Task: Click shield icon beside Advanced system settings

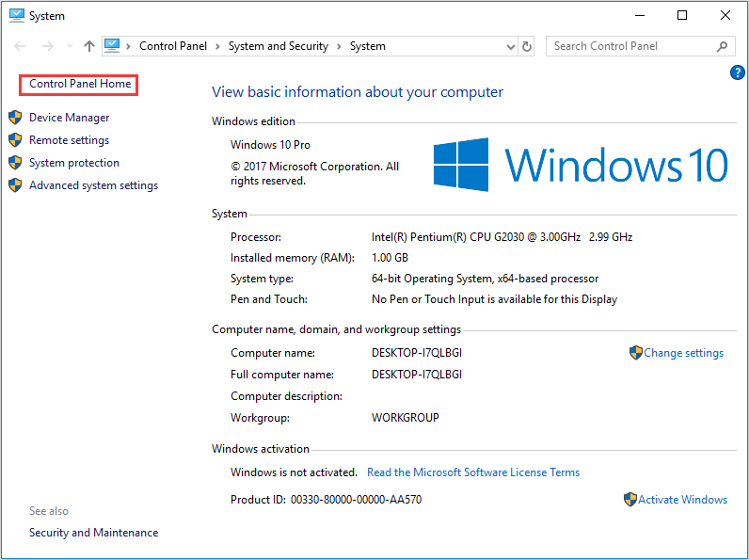Action: point(15,185)
